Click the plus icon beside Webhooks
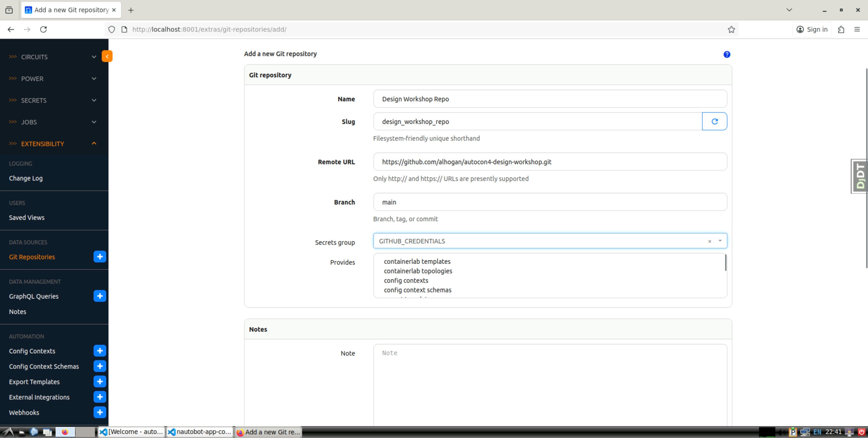868x438 pixels. (x=100, y=412)
